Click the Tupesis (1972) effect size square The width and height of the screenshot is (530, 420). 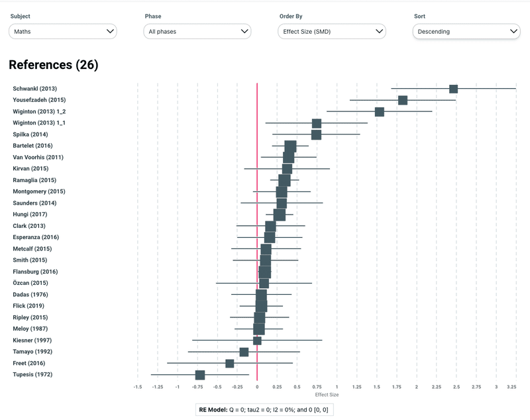tap(200, 375)
